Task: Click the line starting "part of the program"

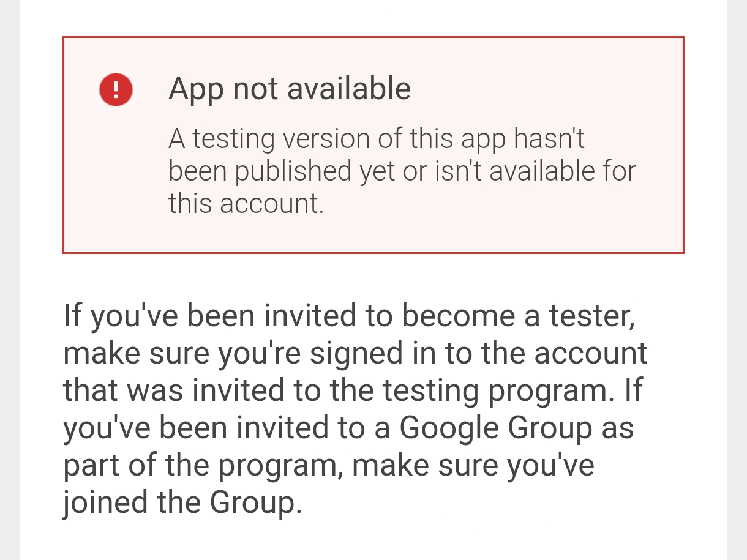Action: pos(328,466)
